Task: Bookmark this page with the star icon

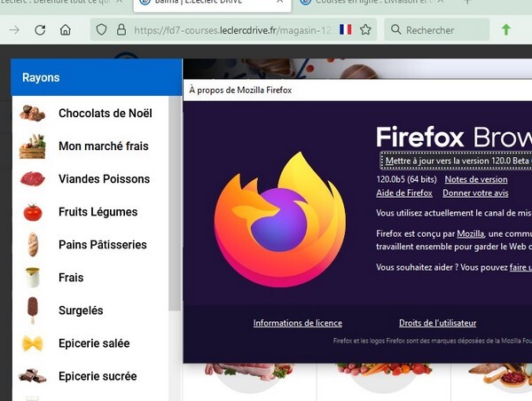Action: (365, 29)
